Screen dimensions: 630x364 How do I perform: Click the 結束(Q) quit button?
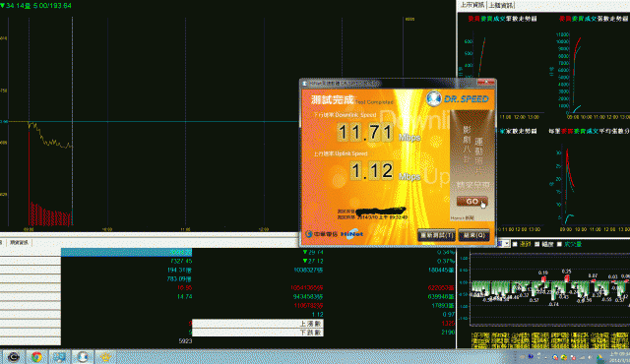point(473,235)
